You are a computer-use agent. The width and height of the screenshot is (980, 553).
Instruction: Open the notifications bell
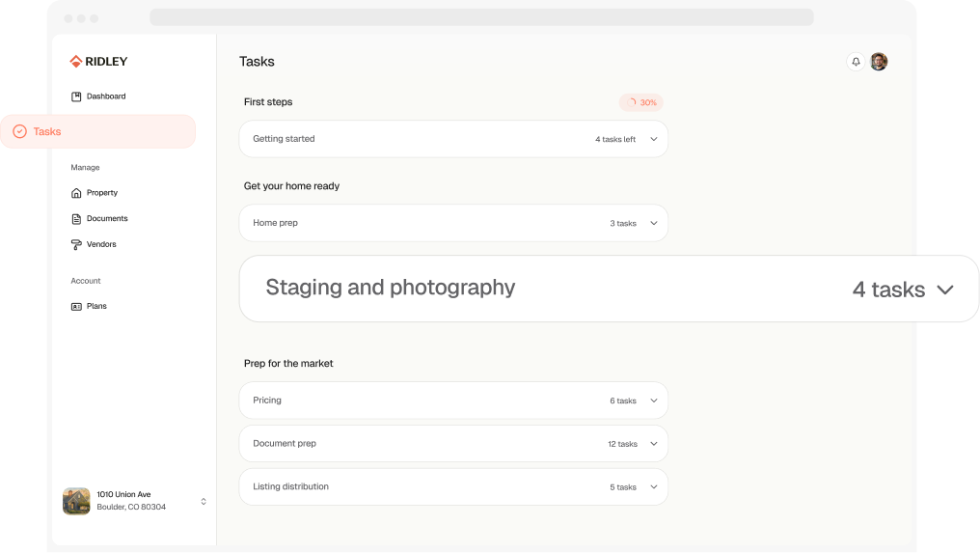(x=856, y=62)
